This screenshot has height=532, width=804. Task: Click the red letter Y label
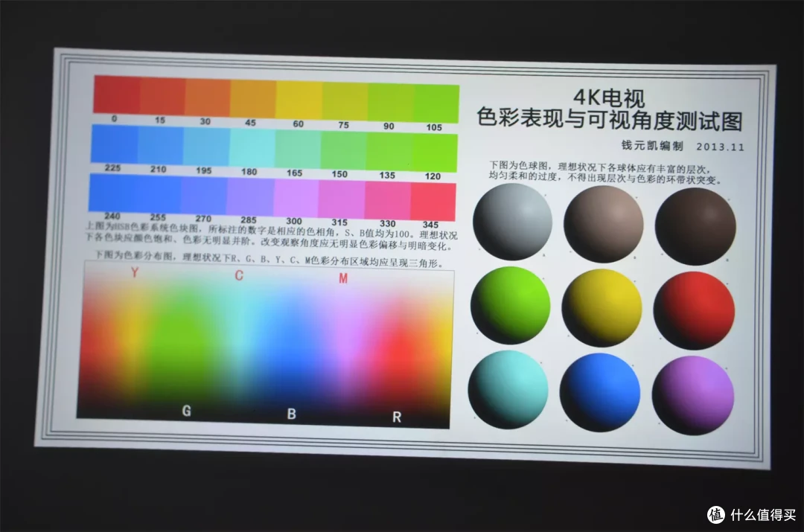pos(135,272)
